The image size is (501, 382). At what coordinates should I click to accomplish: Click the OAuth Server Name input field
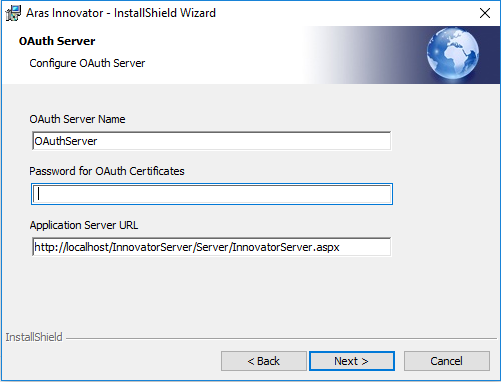point(212,141)
